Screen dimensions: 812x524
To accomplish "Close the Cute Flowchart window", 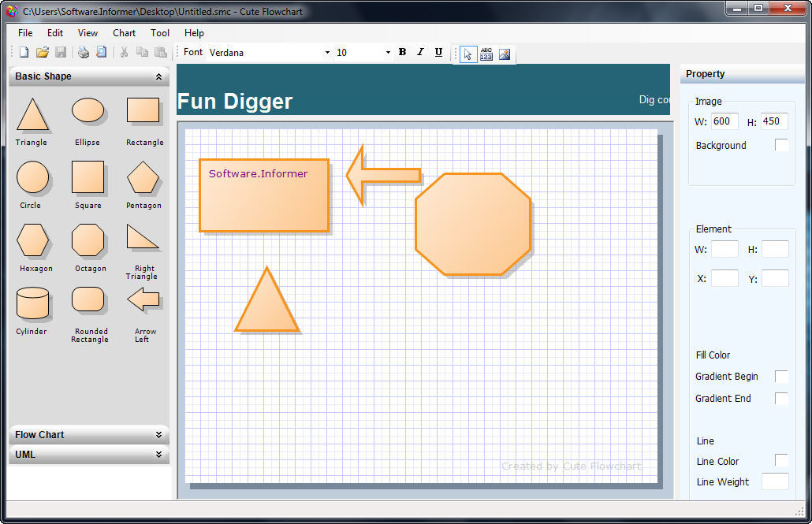I will [x=788, y=9].
